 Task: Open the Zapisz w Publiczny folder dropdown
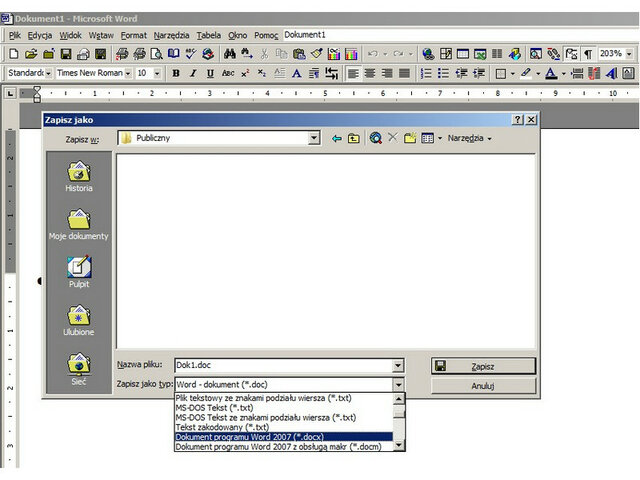[313, 138]
